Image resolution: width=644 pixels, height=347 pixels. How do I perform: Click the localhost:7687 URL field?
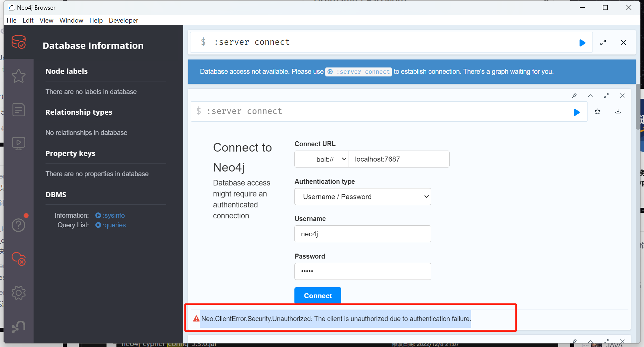click(x=399, y=159)
